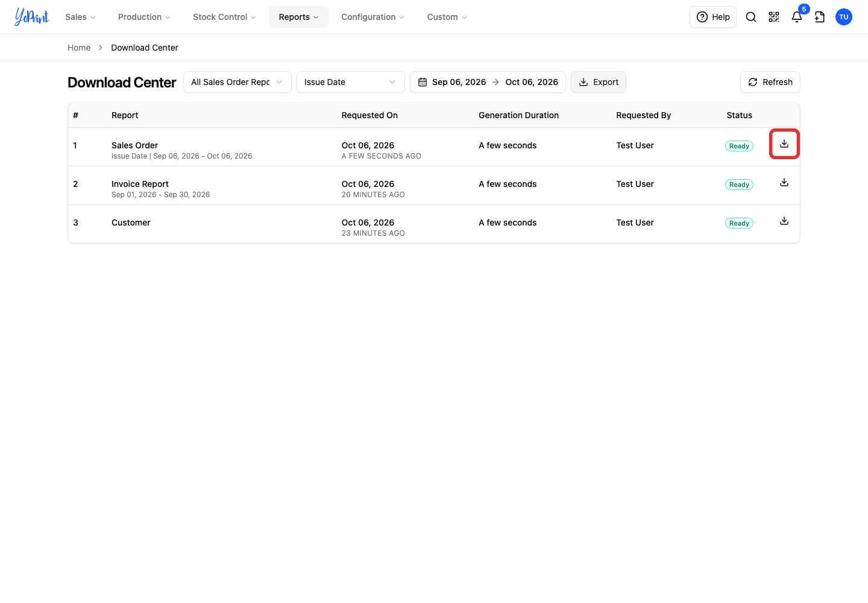Open the Stock Control menu
Viewport: 868px width, 603px height.
tap(224, 17)
